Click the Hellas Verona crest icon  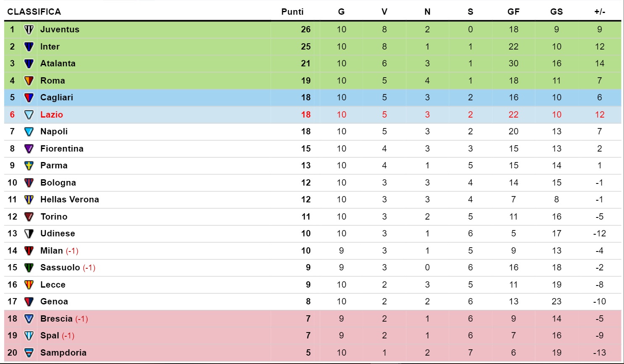click(29, 200)
